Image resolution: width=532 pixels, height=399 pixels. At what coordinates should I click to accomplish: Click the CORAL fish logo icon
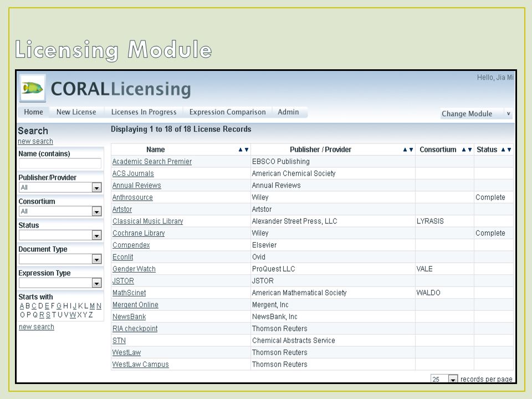[33, 88]
